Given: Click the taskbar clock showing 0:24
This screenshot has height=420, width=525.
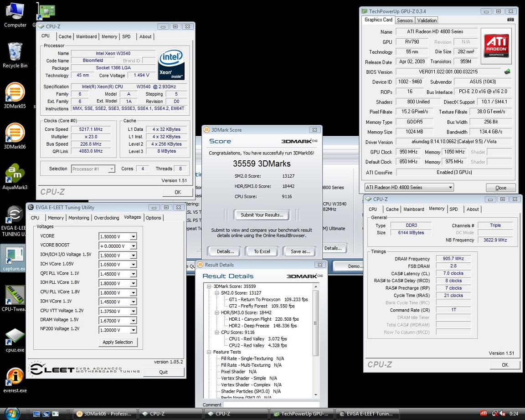Looking at the screenshot, I should [x=514, y=414].
